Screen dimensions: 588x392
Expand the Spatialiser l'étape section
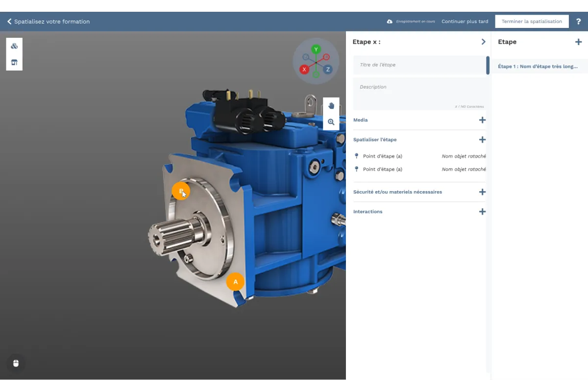482,140
